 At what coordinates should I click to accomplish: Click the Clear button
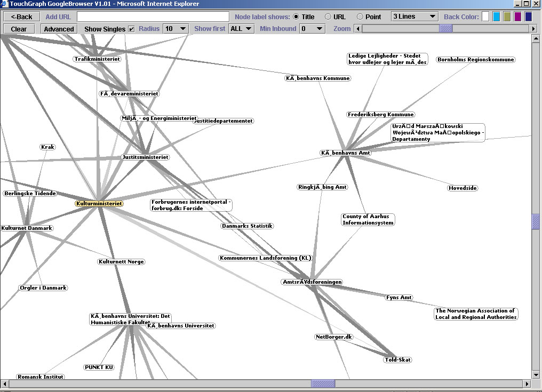[x=19, y=29]
